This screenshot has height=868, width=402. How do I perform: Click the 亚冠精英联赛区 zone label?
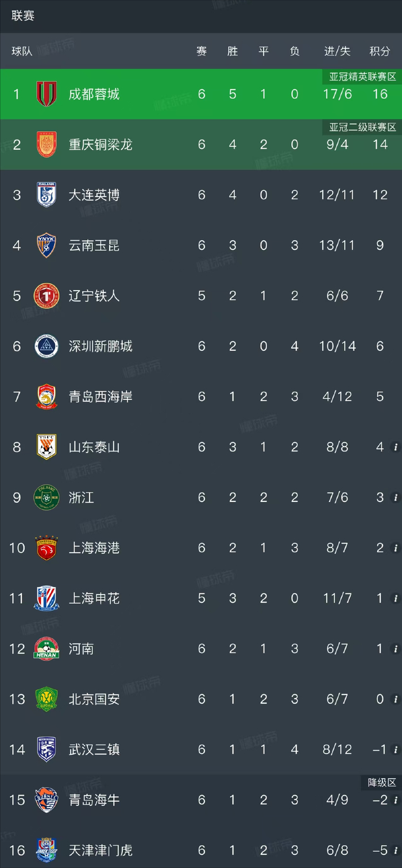pos(362,76)
